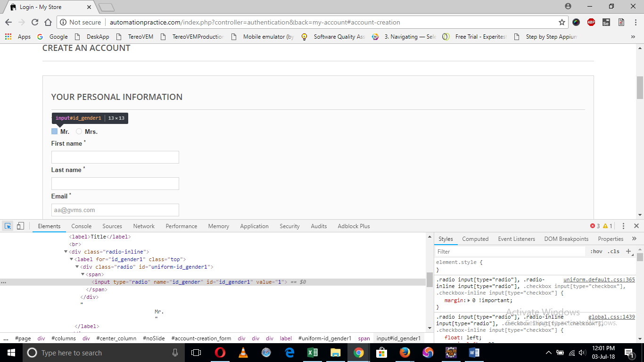Click the yellow warning count indicator
Viewport: 644px width, 362px height.
(608, 226)
